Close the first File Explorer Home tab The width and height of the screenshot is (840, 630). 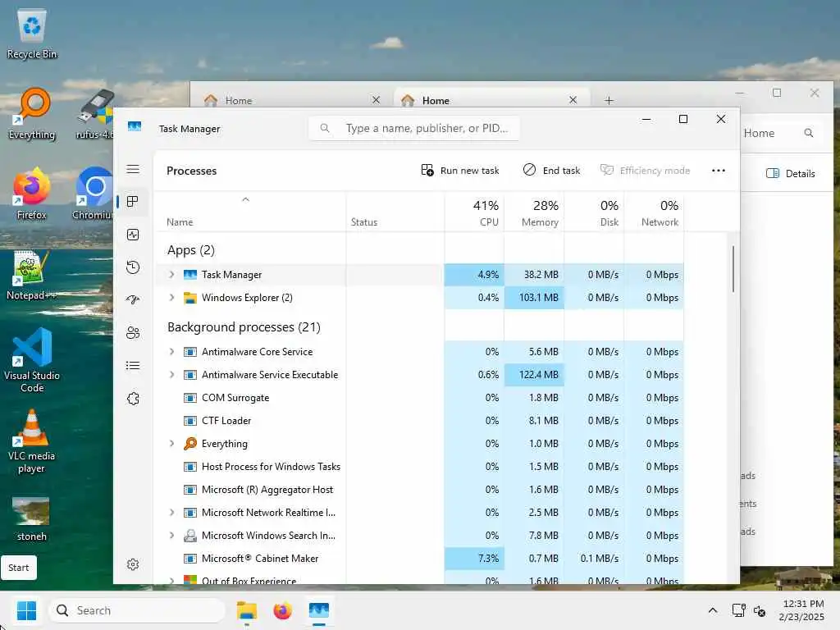(376, 100)
